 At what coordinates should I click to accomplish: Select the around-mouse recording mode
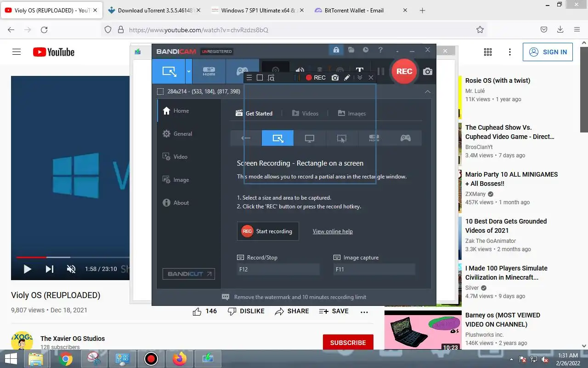(x=341, y=138)
